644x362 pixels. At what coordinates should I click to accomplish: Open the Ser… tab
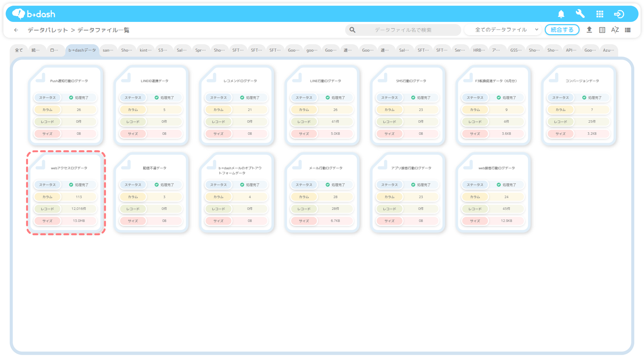pyautogui.click(x=459, y=50)
